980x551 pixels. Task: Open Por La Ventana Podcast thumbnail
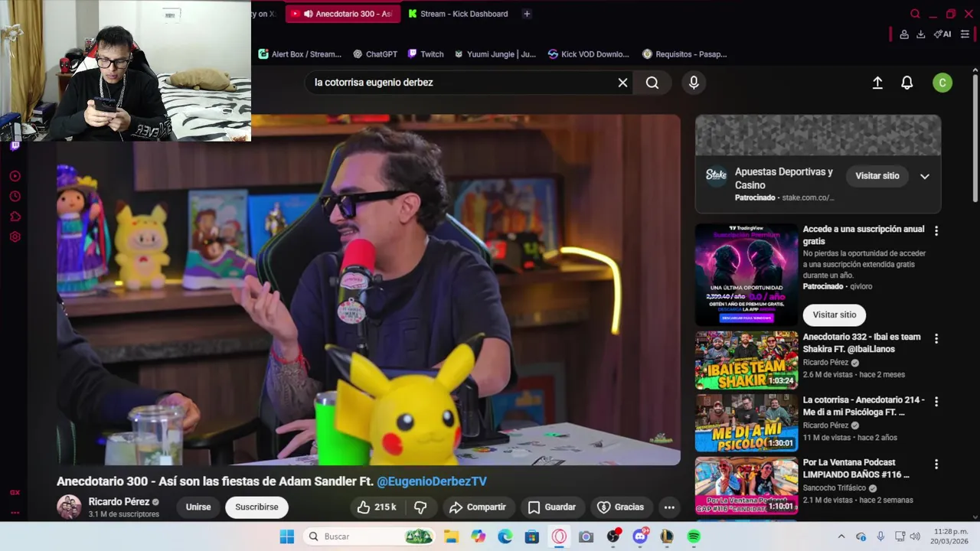(x=746, y=485)
